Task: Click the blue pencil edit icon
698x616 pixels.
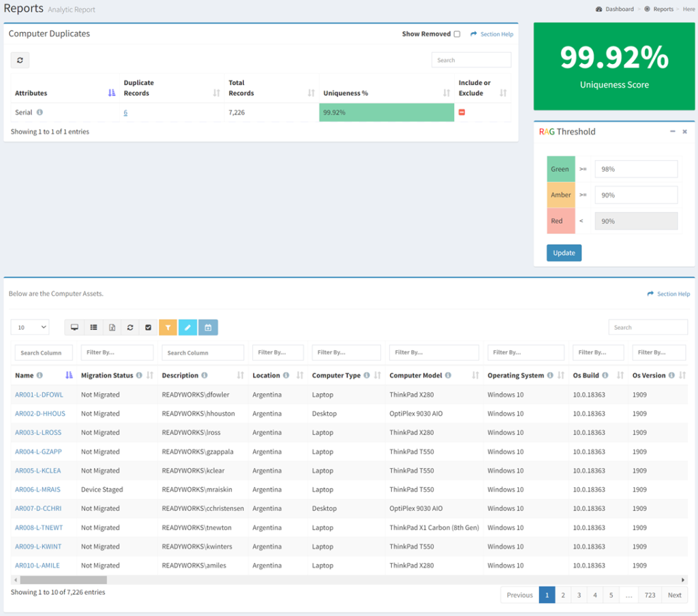Action: pos(187,327)
